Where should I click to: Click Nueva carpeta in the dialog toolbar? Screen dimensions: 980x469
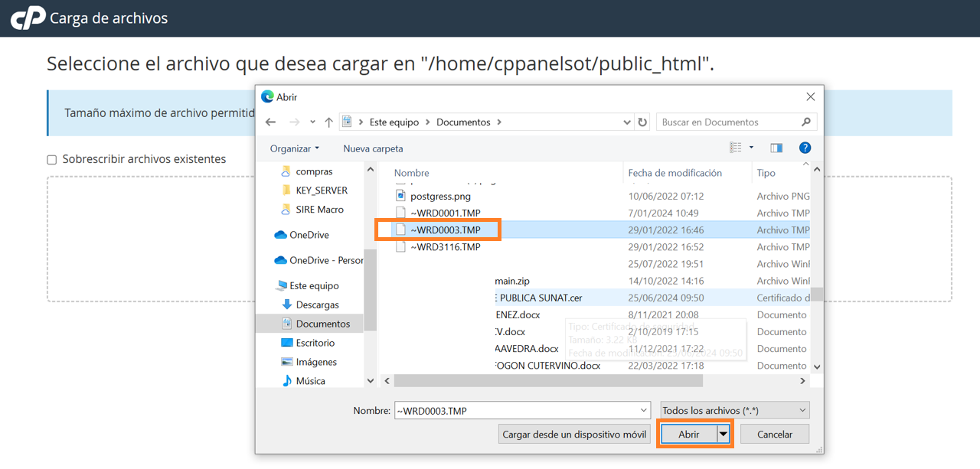(373, 148)
